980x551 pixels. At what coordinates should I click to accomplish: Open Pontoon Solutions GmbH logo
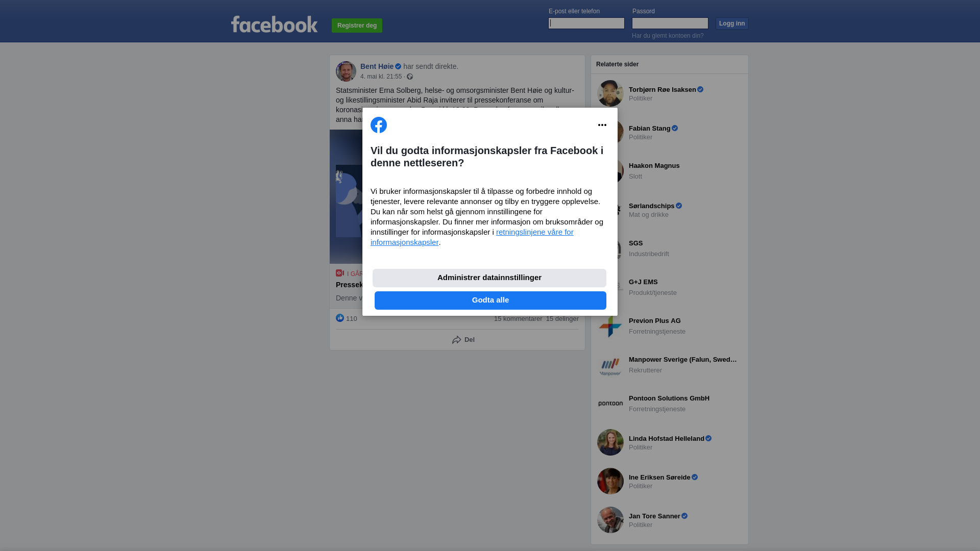610,404
